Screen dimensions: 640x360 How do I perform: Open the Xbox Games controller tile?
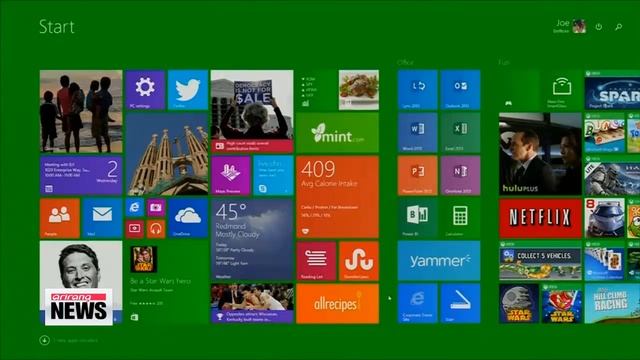tap(519, 90)
